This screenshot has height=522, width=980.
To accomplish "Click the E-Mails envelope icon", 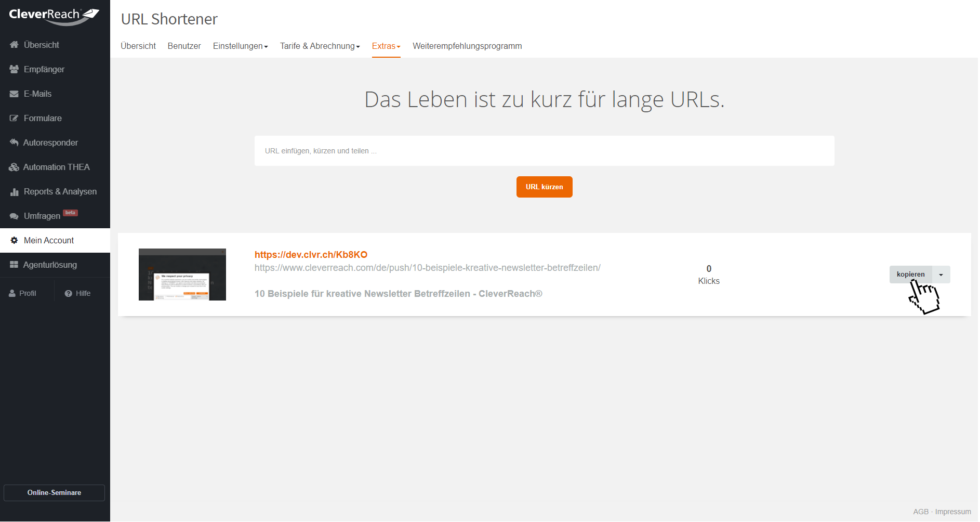I will pyautogui.click(x=14, y=94).
